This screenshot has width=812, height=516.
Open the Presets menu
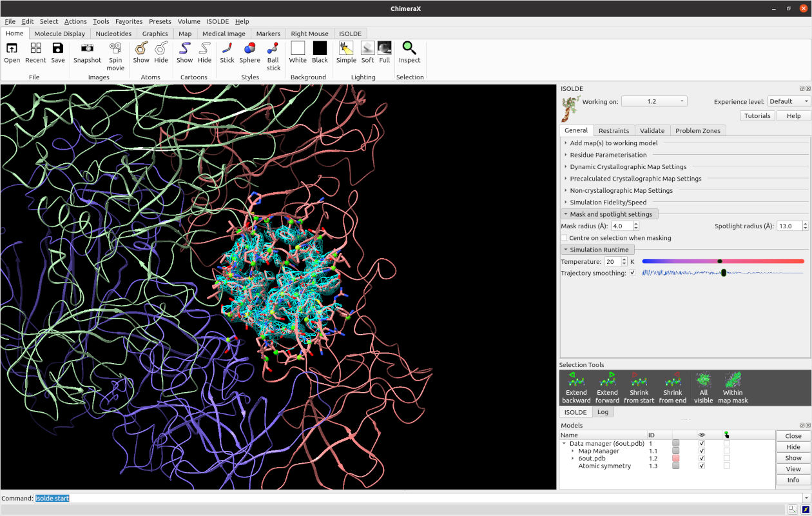(x=160, y=21)
